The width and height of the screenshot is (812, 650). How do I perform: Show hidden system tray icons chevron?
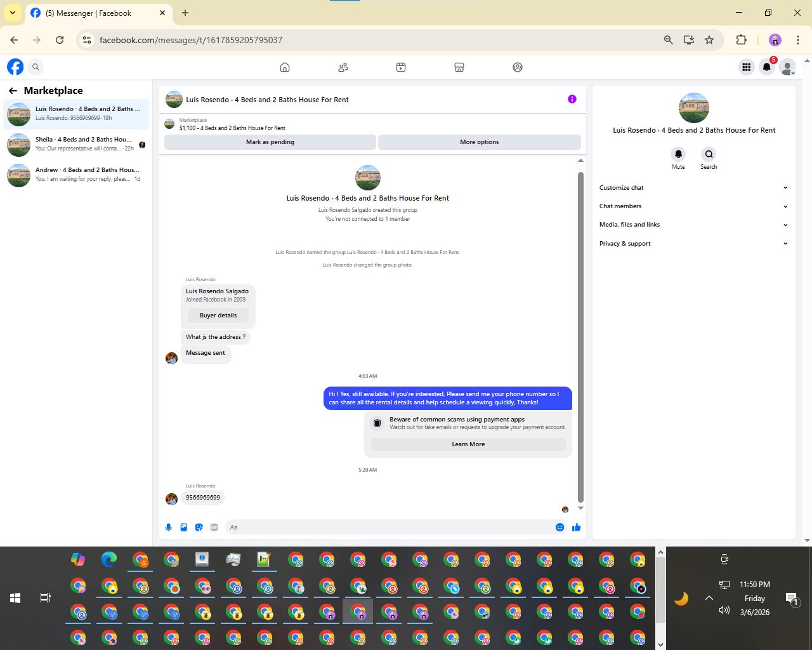point(709,598)
